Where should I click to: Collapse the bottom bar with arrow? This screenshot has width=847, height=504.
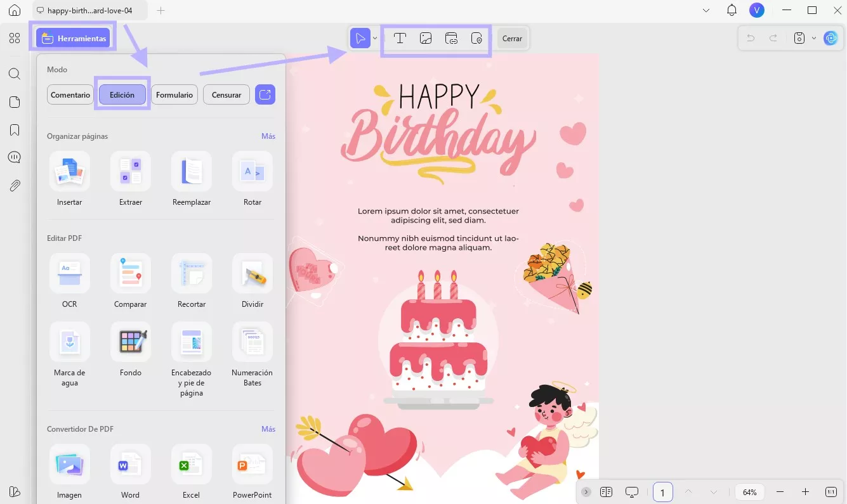pos(586,492)
